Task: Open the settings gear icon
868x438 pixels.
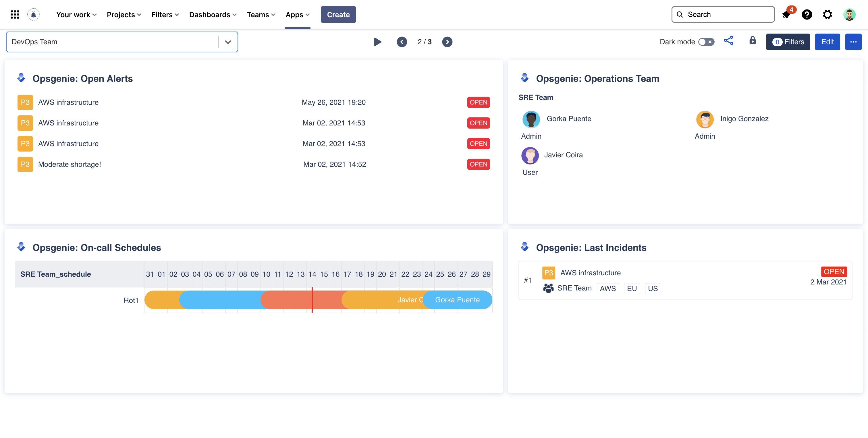Action: (827, 14)
